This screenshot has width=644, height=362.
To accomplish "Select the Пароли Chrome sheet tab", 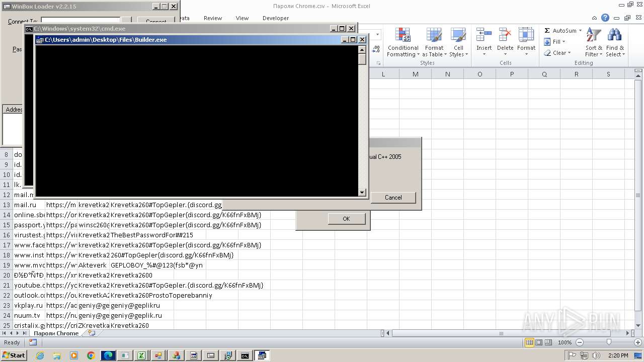I will [56, 333].
